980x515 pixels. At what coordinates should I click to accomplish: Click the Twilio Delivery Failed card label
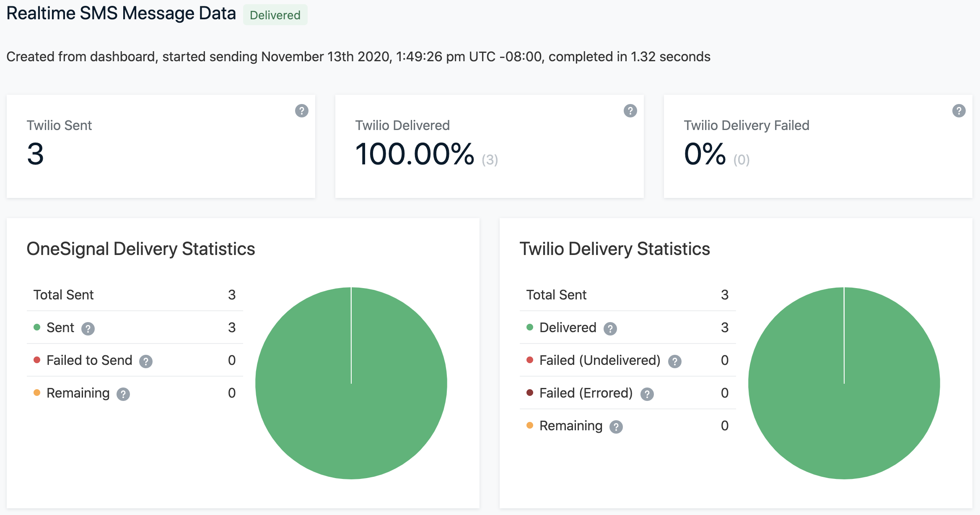[747, 125]
